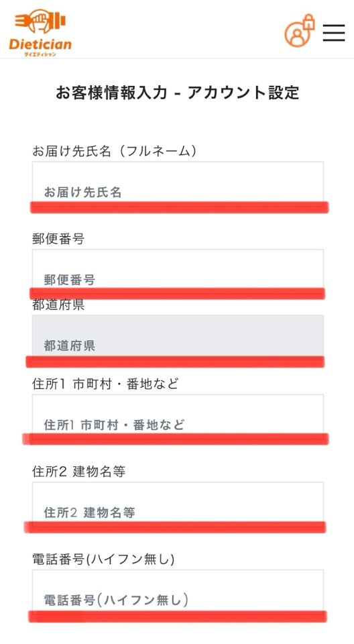Open the hamburger menu

333,32
